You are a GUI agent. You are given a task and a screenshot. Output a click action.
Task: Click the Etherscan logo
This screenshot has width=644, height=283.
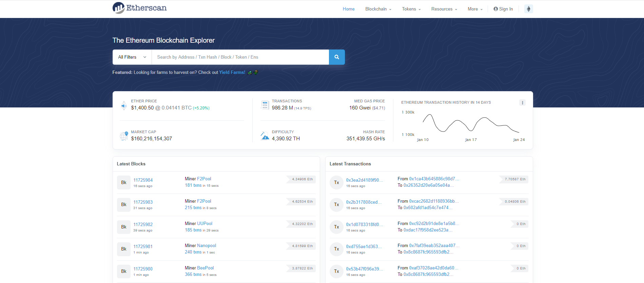pos(139,8)
